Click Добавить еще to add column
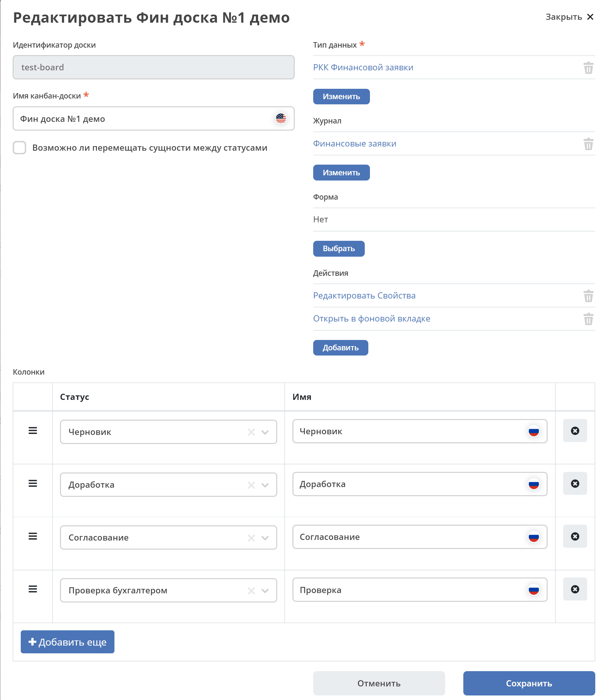Image resolution: width=605 pixels, height=700 pixels. [67, 642]
